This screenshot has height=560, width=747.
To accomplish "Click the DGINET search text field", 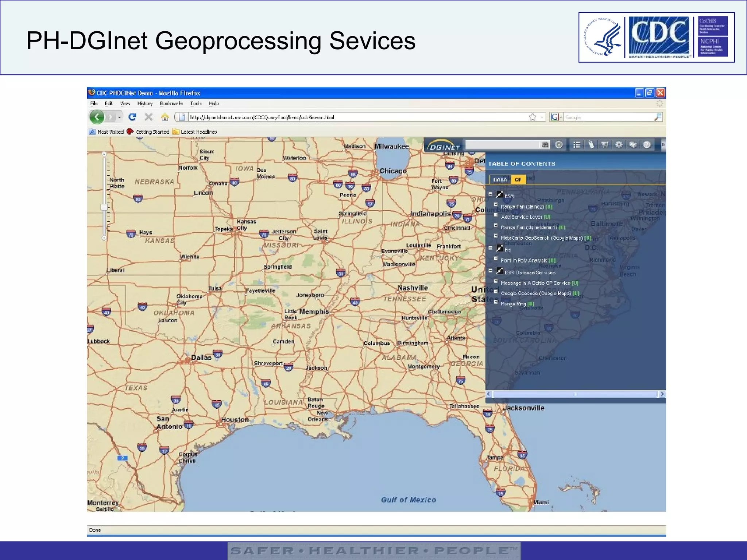I will coord(503,145).
